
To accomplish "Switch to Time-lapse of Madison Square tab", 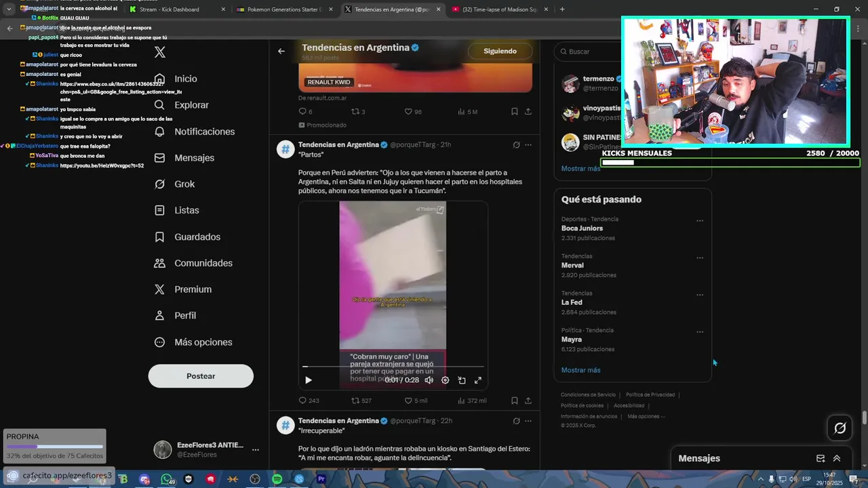I will point(500,9).
